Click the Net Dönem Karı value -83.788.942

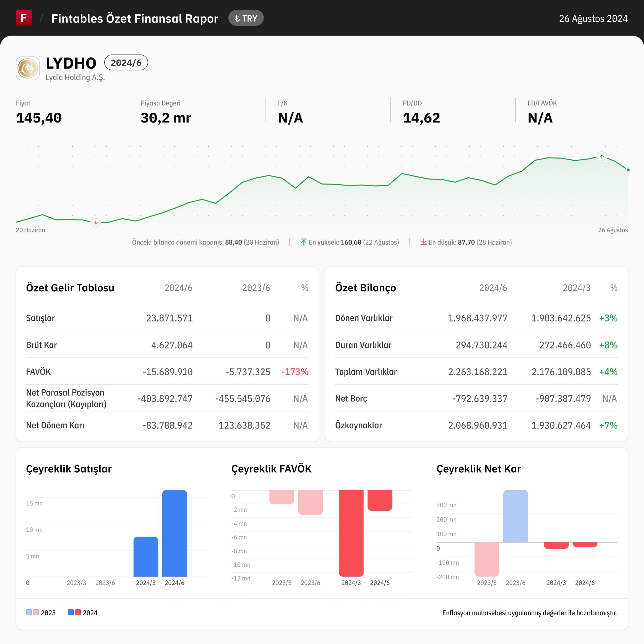click(x=168, y=425)
